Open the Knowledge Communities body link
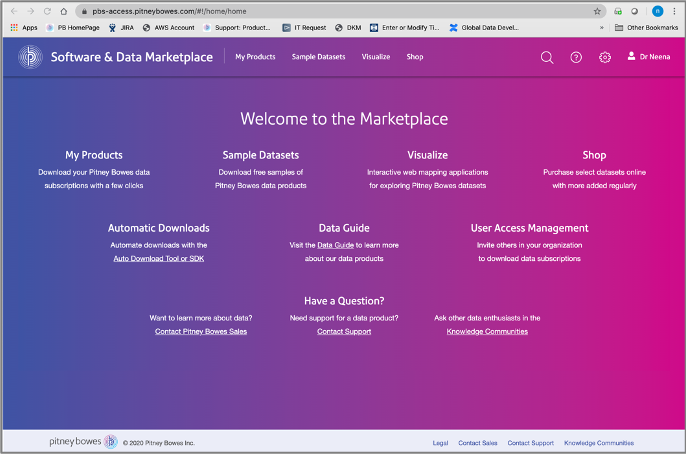 tap(487, 332)
